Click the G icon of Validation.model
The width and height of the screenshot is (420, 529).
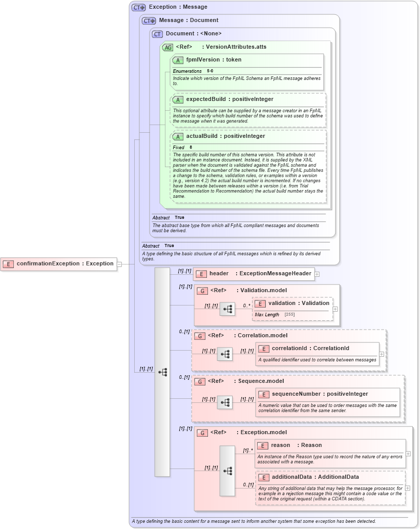coord(202,291)
